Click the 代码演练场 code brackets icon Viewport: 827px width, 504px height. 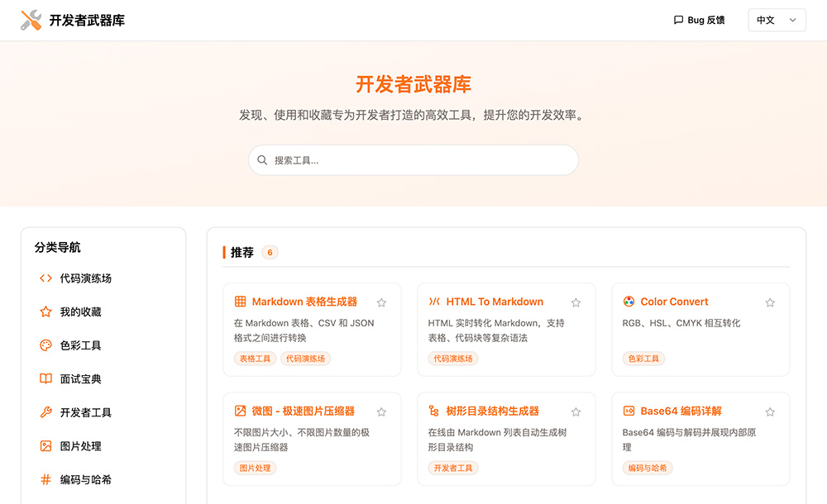pyautogui.click(x=45, y=278)
